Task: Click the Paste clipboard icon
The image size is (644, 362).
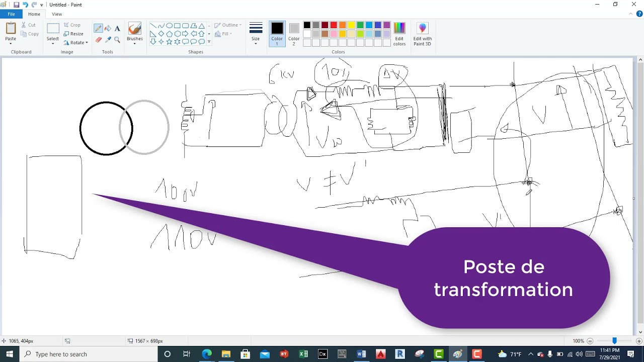Action: pyautogui.click(x=11, y=28)
